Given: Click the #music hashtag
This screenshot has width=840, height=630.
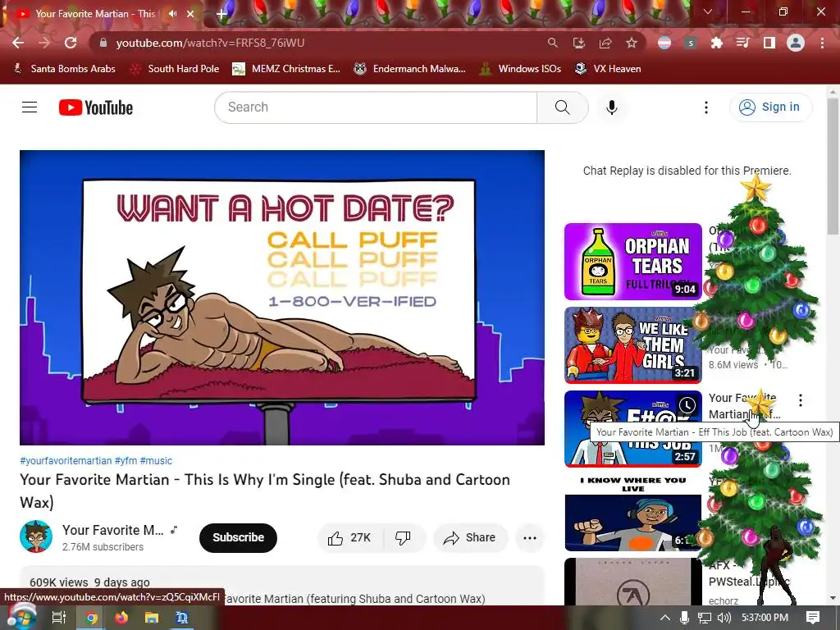Looking at the screenshot, I should point(156,461).
